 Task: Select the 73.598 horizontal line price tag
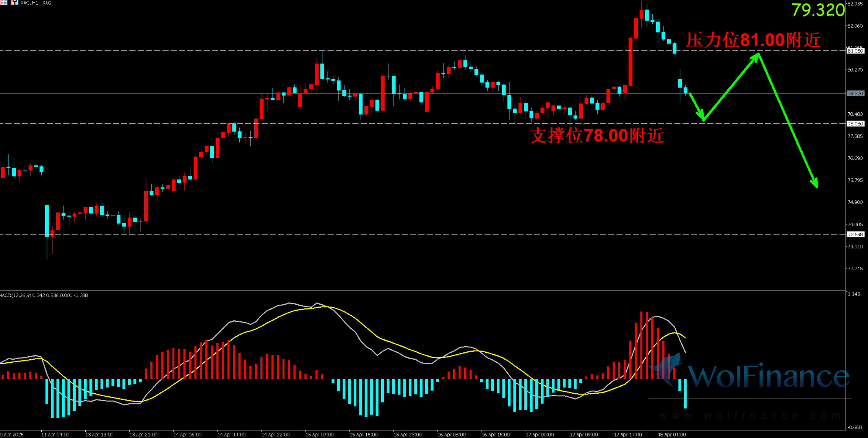(855, 235)
